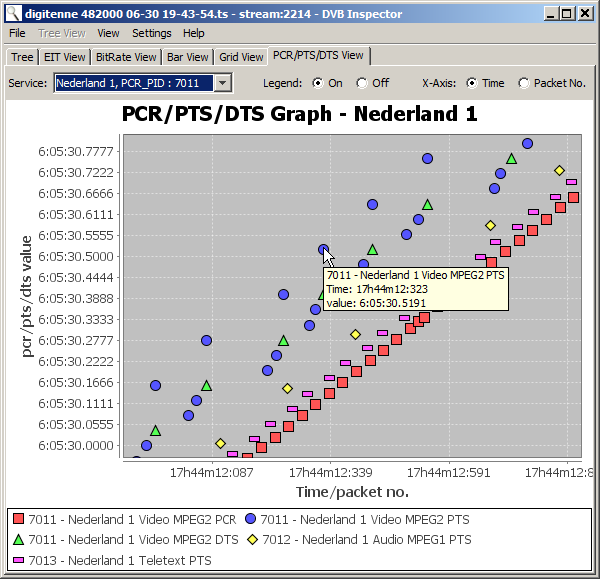Viewport: 600px width, 579px height.
Task: Click the topmost green DTS triangle in graph
Action: [511, 158]
